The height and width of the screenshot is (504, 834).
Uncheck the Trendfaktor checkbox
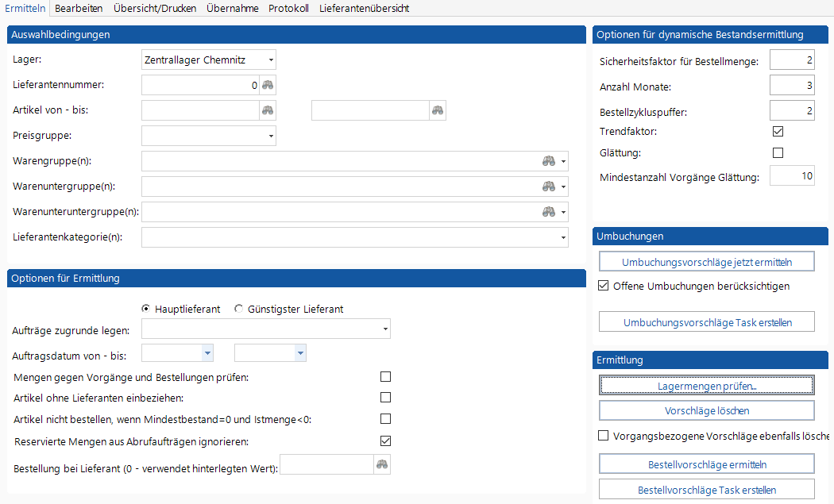tap(778, 131)
